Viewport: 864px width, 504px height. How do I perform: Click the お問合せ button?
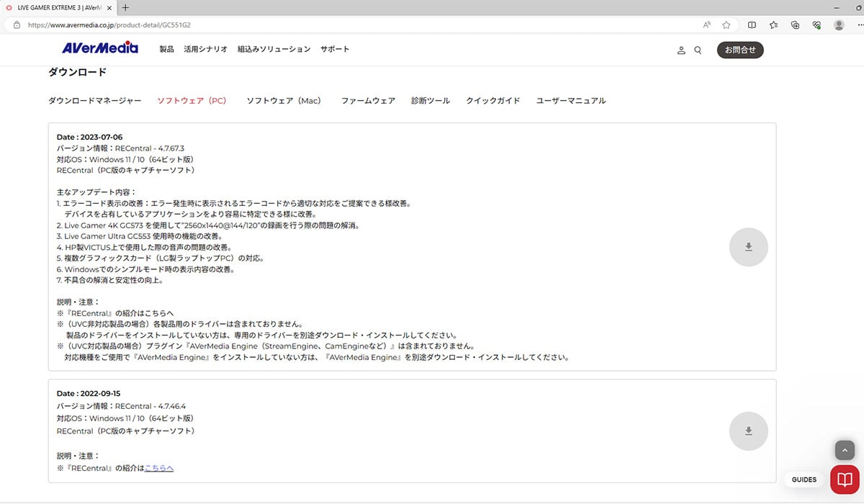pos(740,50)
